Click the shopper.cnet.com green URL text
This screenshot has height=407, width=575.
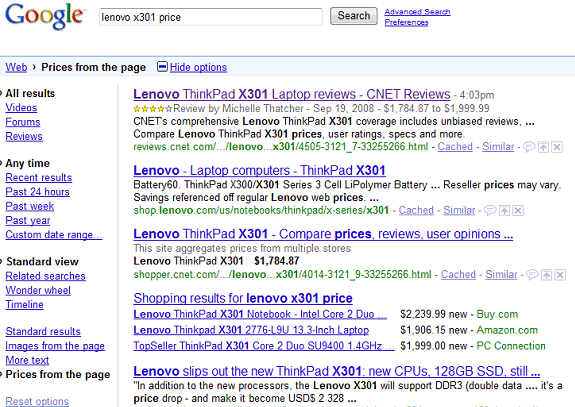tap(282, 275)
